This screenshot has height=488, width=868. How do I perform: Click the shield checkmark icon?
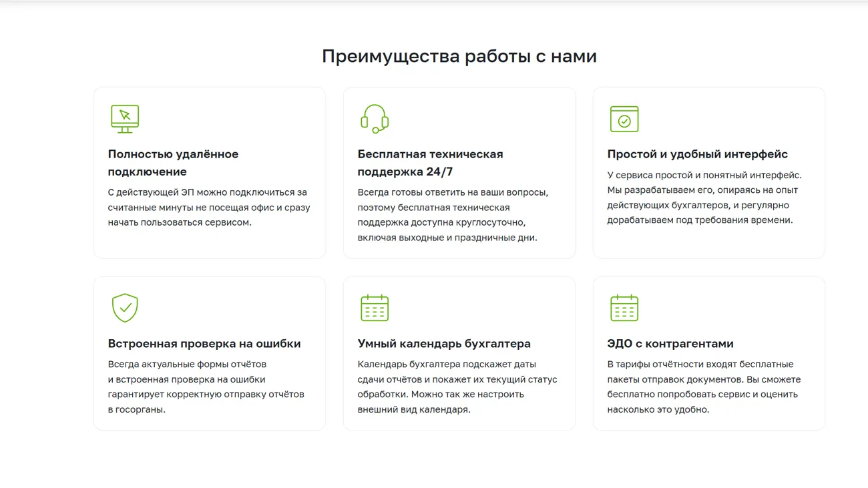coord(125,308)
